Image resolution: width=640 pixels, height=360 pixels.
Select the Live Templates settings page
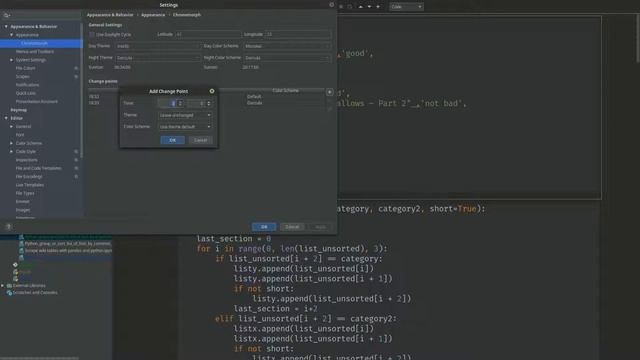click(x=29, y=185)
